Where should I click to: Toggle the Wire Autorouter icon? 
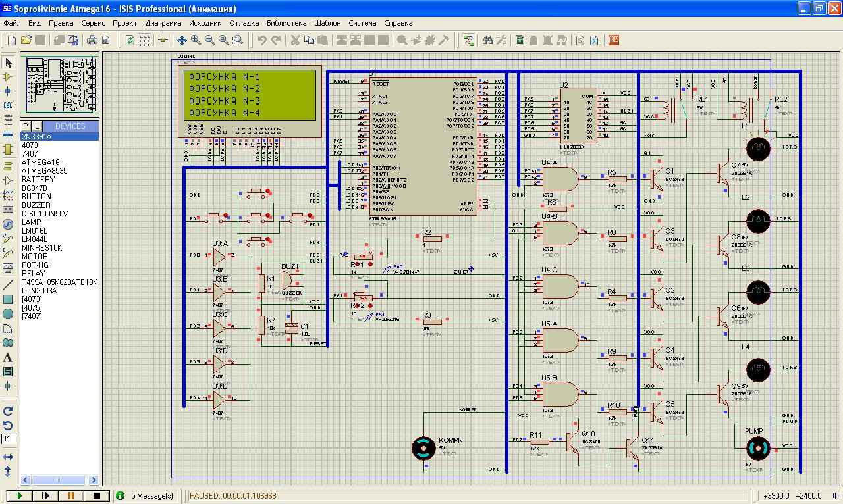pyautogui.click(x=469, y=40)
